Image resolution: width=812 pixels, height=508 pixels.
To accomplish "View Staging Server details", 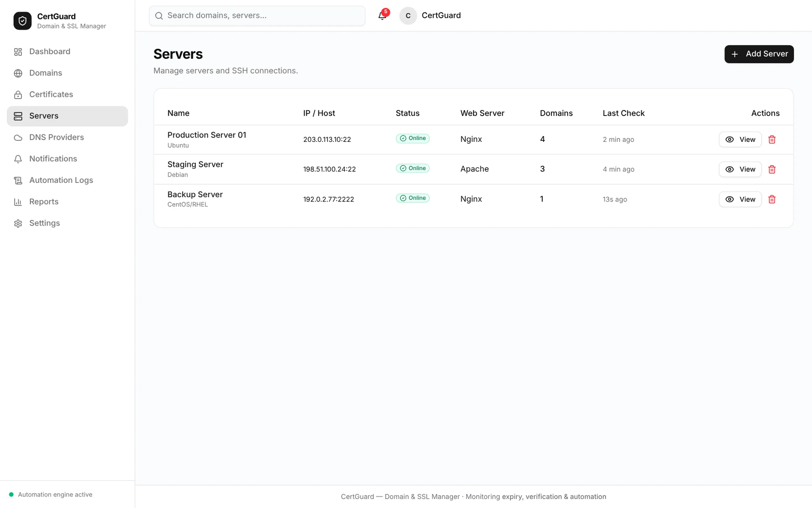I will pyautogui.click(x=740, y=169).
